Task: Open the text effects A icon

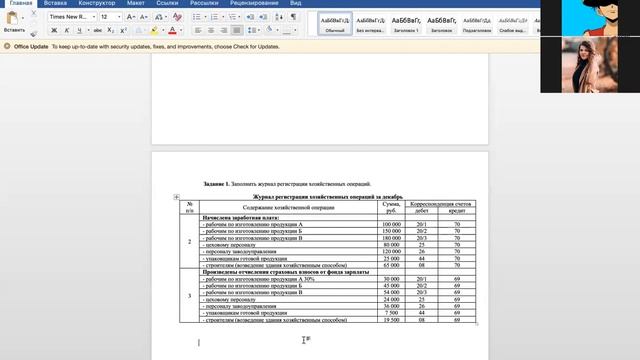Action: pos(139,30)
